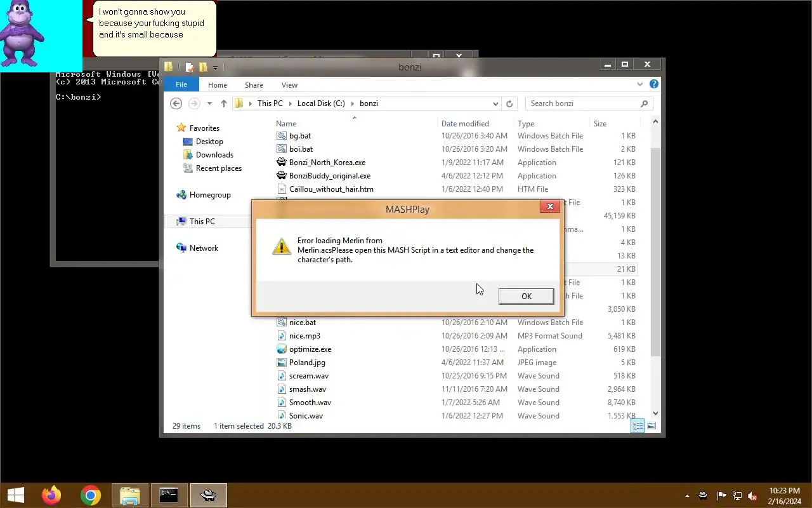Screen dimensions: 812x508
Task: Click the File Explorer taskbar button
Action: 130,495
